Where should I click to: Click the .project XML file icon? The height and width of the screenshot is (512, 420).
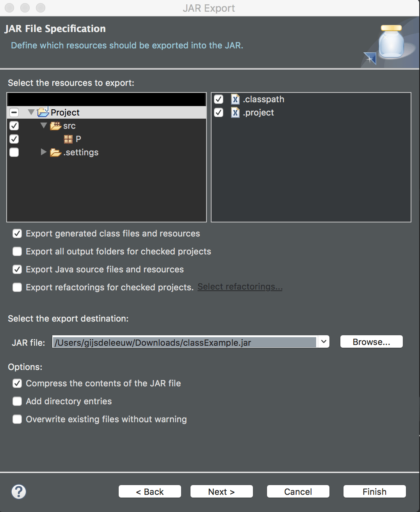[x=235, y=112]
